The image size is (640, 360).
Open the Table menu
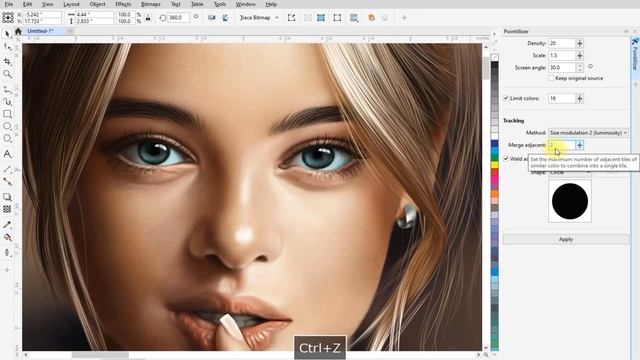[x=197, y=4]
